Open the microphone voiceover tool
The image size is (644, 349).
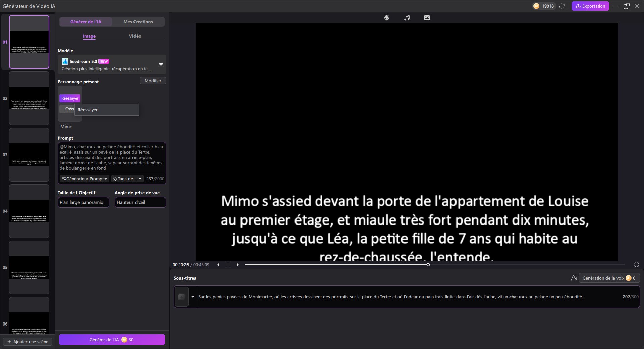[x=387, y=18]
